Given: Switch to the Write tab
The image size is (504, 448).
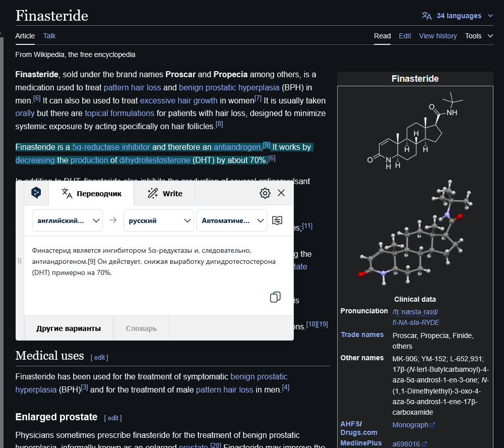Looking at the screenshot, I should (165, 193).
